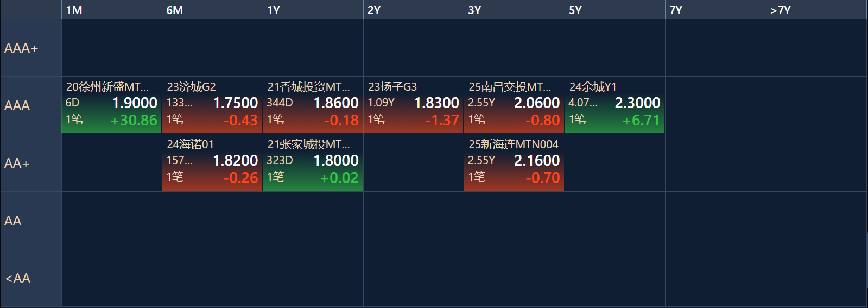Click the 24余城Y1 bond tile

point(615,105)
